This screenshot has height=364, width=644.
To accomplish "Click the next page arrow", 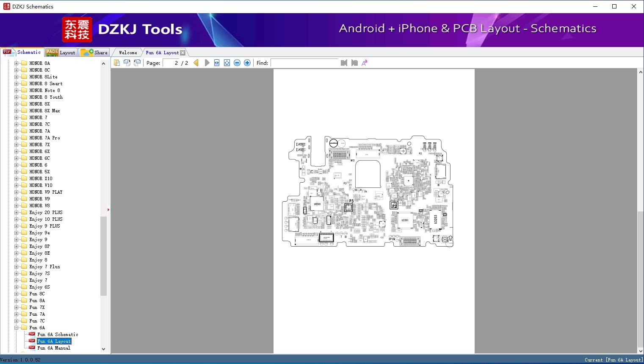I will 207,63.
